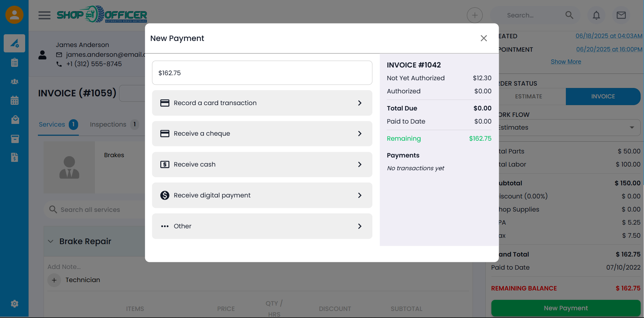Click the green New Payment button
This screenshot has height=318, width=644.
566,308
